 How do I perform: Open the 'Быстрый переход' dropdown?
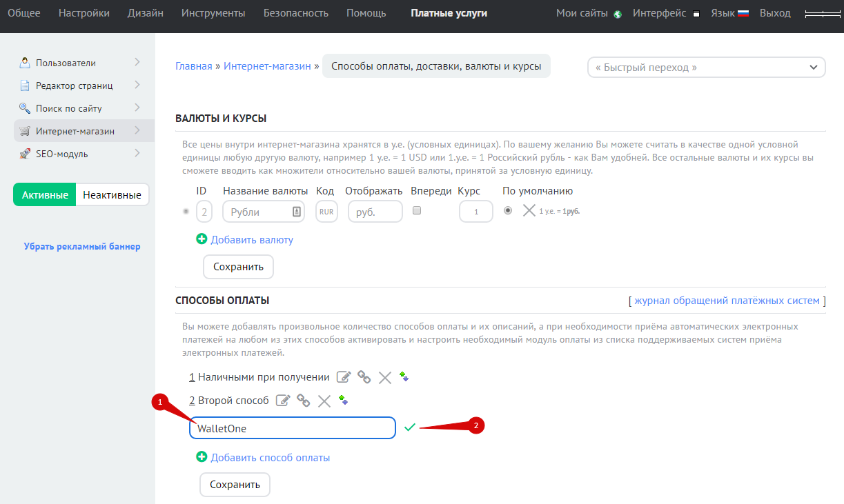click(706, 68)
